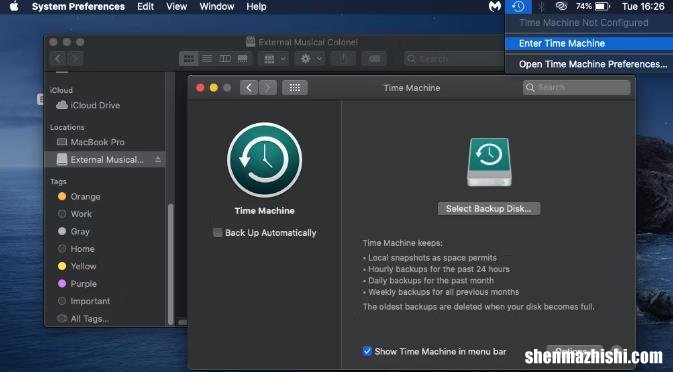Go back in System Preferences
Viewport: 673px width, 372px height.
(249, 88)
